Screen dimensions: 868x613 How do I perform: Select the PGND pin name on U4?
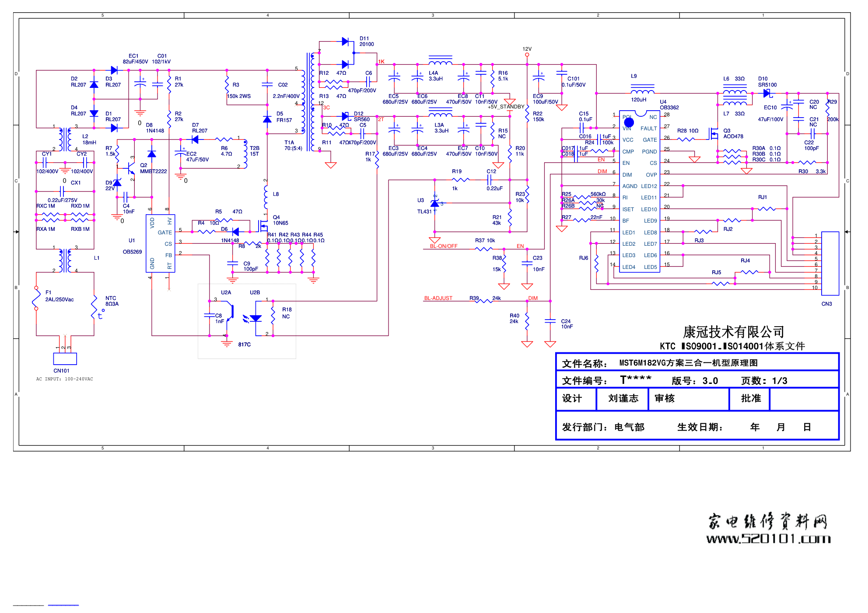(649, 152)
